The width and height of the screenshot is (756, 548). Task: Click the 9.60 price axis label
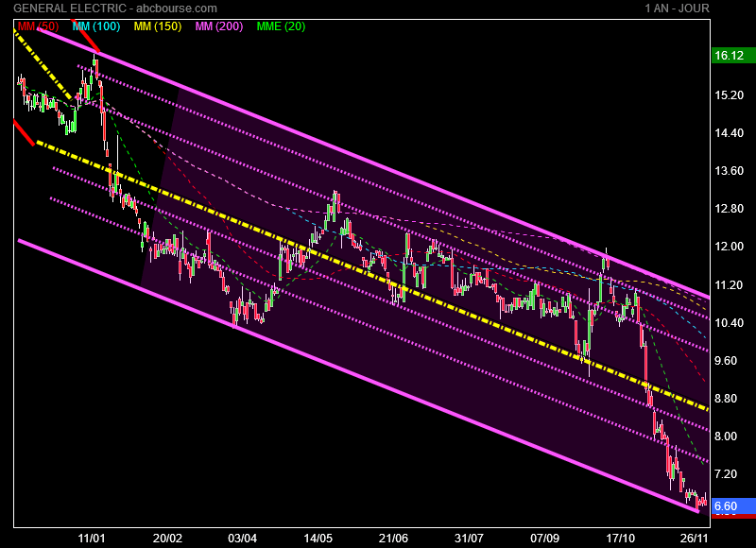coord(726,361)
